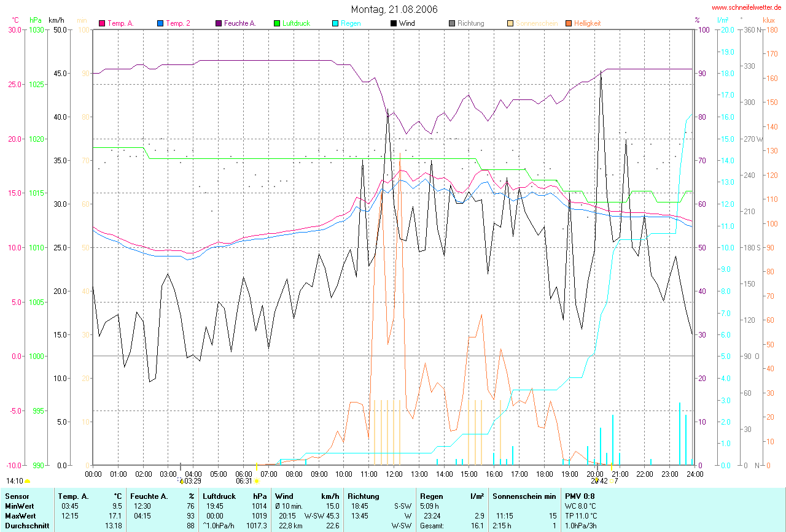786x532 pixels.
Task: Click the gray Richtung legend square
Action: 452,23
